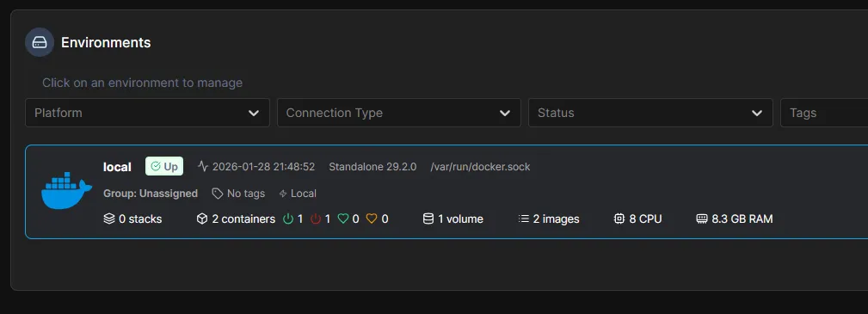Click the Environments header drive icon
Image resolution: width=868 pixels, height=314 pixels.
[x=40, y=42]
